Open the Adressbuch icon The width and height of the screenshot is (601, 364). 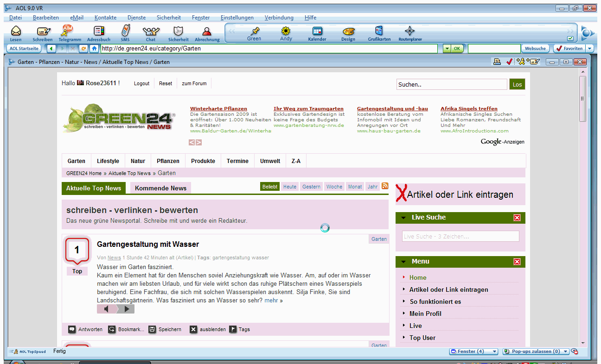[98, 31]
